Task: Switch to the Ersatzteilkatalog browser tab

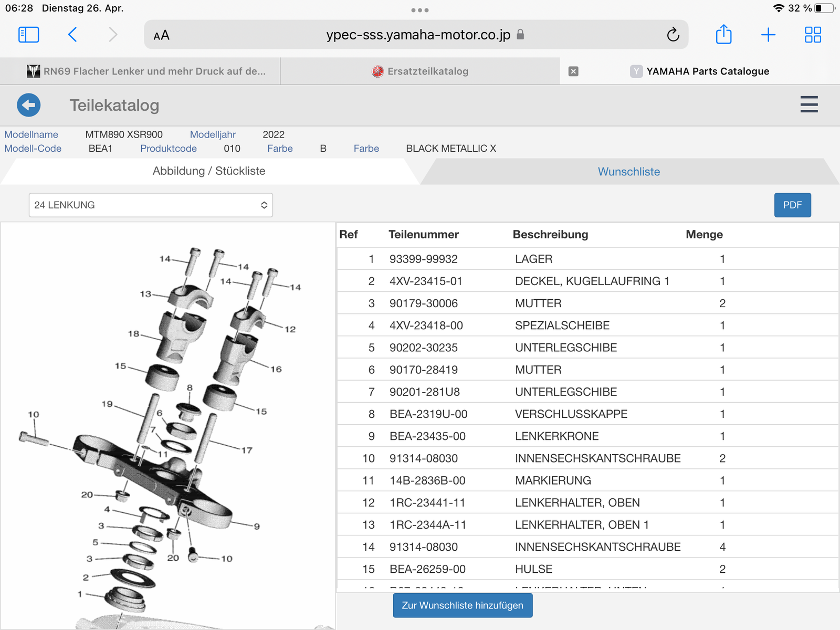Action: pos(420,71)
